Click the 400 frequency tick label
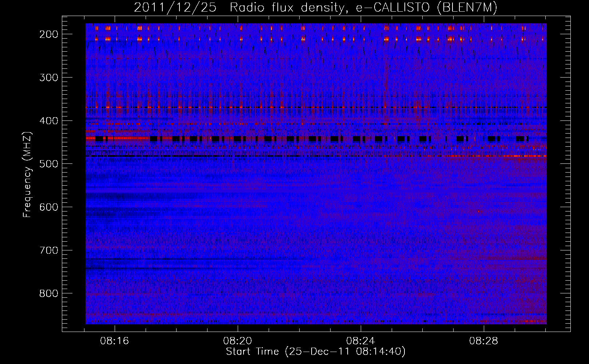Viewport: 589px width, 364px height. [x=48, y=121]
